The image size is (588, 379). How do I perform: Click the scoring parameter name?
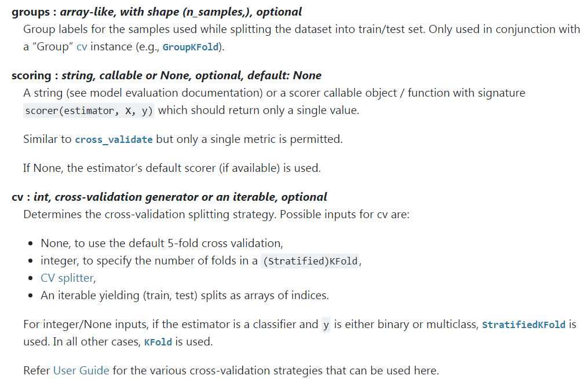pos(31,76)
